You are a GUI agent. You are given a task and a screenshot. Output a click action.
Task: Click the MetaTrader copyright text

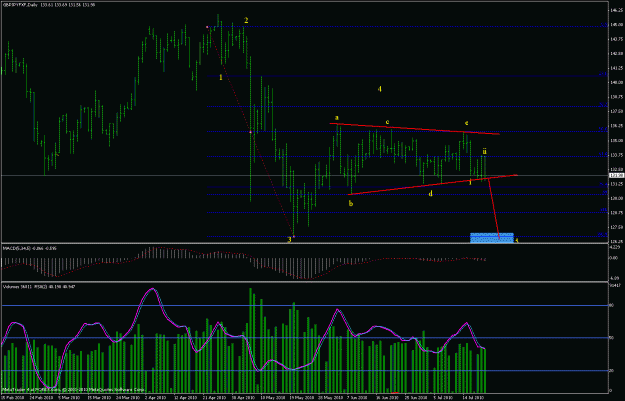pos(73,390)
